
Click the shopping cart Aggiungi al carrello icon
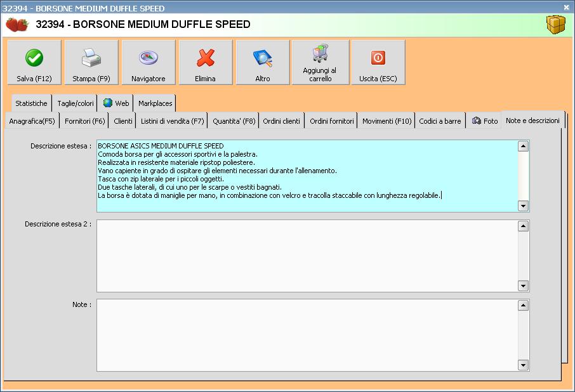[x=320, y=53]
